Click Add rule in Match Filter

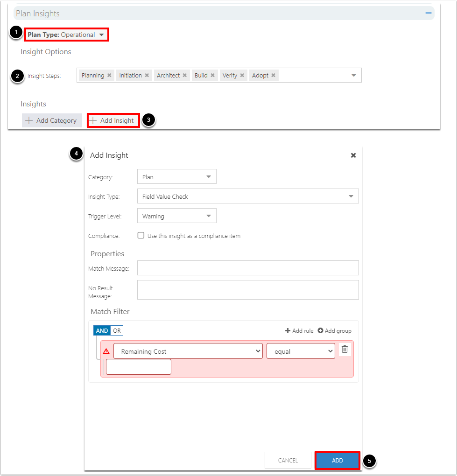point(299,330)
